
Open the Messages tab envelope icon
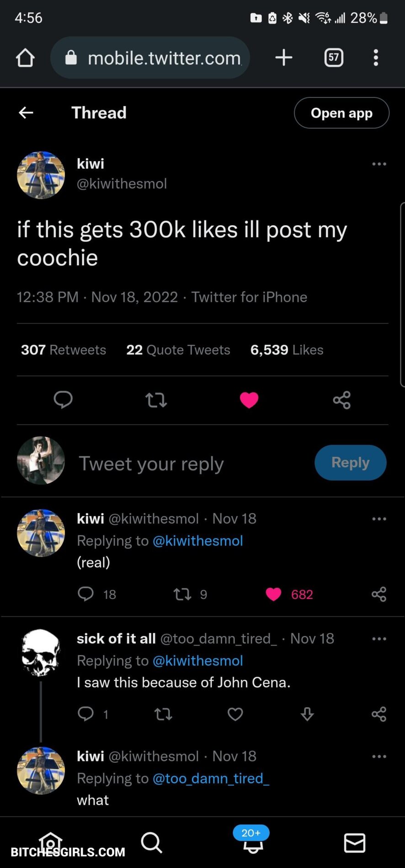coord(354,843)
